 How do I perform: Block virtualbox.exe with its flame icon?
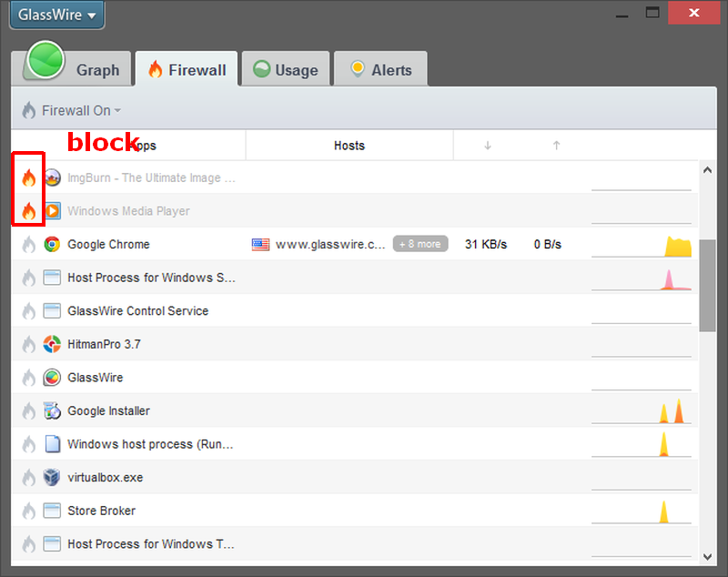click(29, 478)
